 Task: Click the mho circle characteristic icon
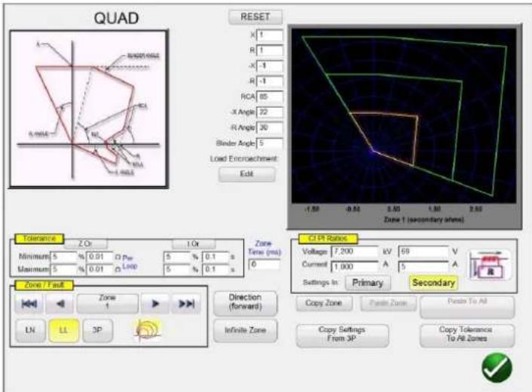tap(147, 330)
